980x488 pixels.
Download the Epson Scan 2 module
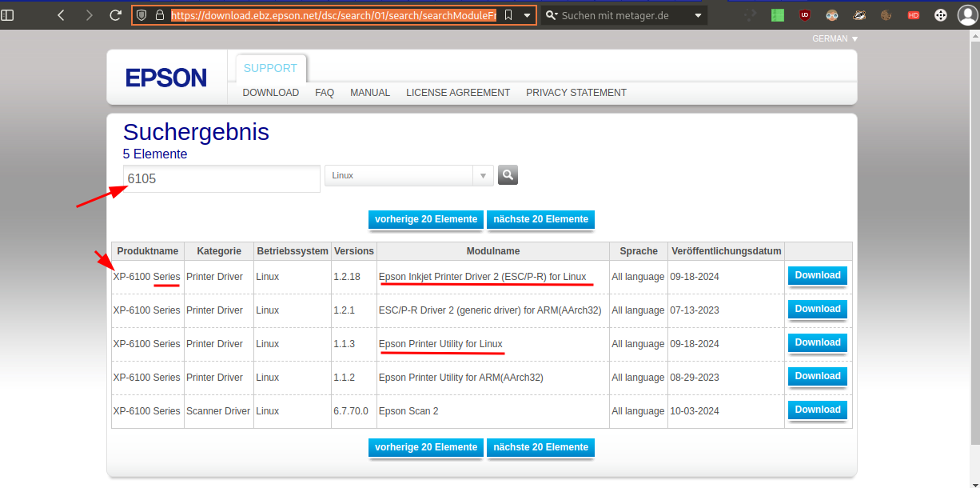click(818, 410)
